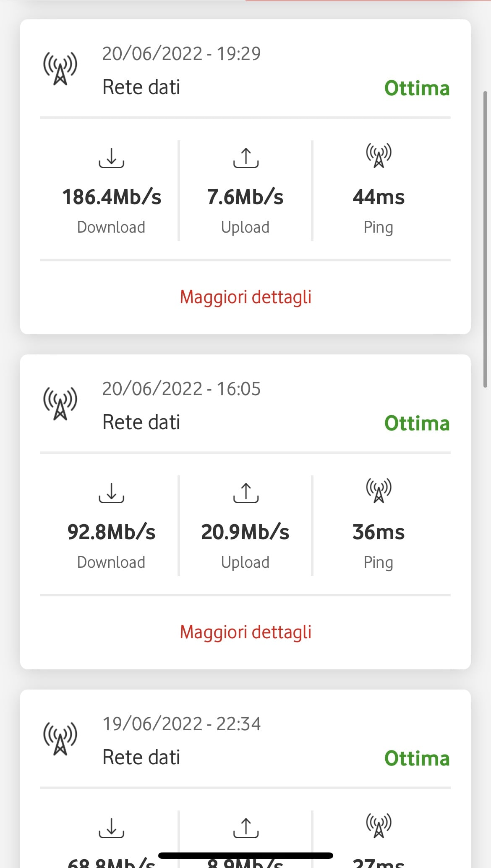Image resolution: width=491 pixels, height=868 pixels.
Task: Tap the download icon in the 22:34 card
Action: pyautogui.click(x=111, y=828)
